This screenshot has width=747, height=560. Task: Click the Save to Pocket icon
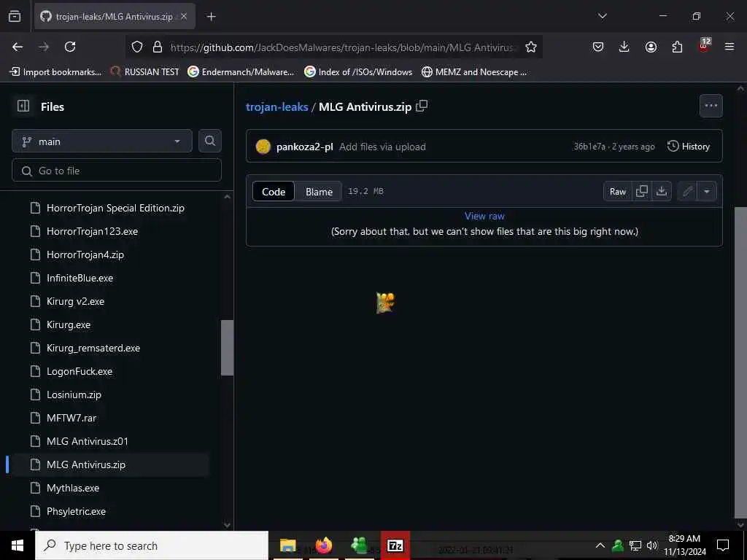[x=598, y=47]
